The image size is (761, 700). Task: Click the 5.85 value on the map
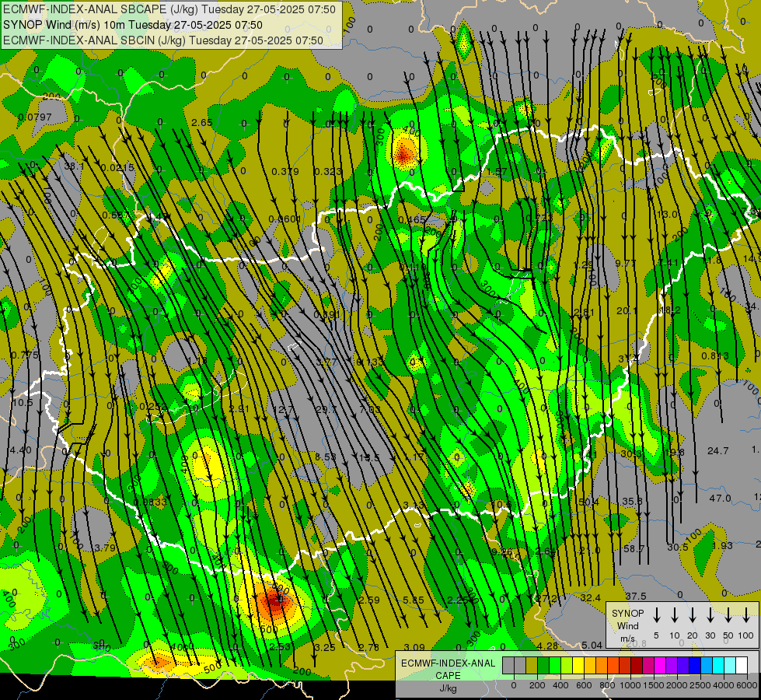pos(414,600)
